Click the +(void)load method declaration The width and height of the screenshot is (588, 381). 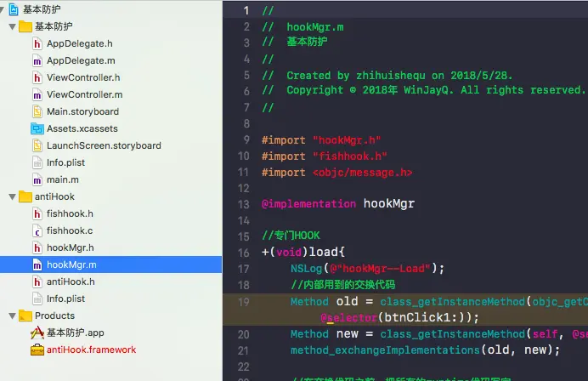(x=303, y=252)
